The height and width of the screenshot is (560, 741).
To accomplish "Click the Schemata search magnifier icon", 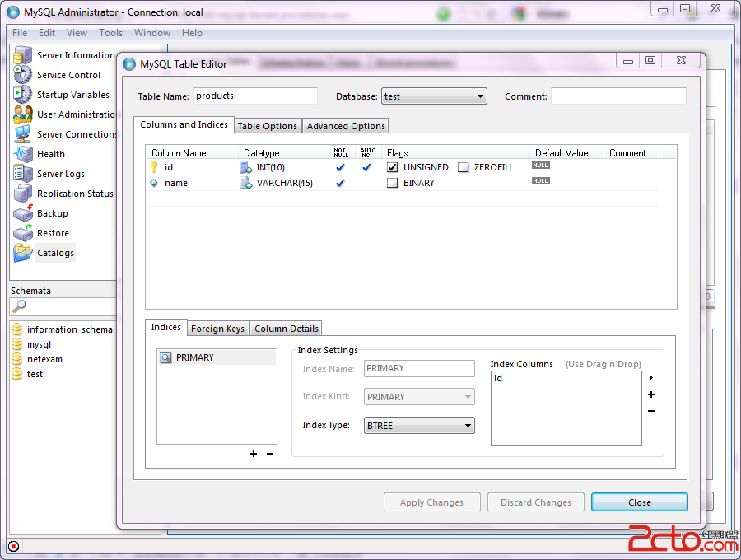I will 19,306.
